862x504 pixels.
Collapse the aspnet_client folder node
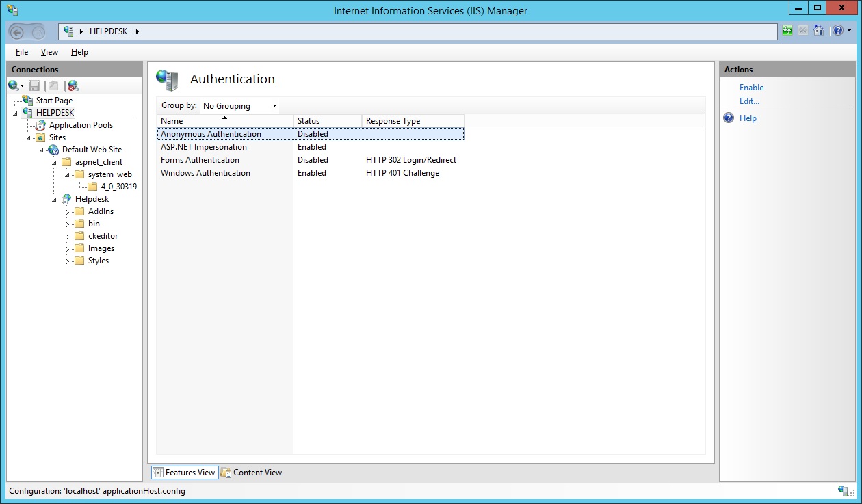click(55, 163)
